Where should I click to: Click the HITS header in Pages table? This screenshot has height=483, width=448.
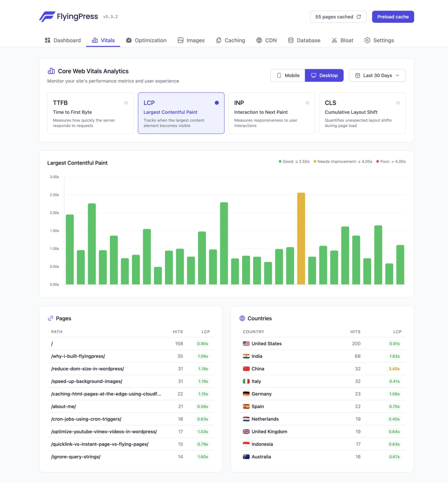tap(178, 332)
